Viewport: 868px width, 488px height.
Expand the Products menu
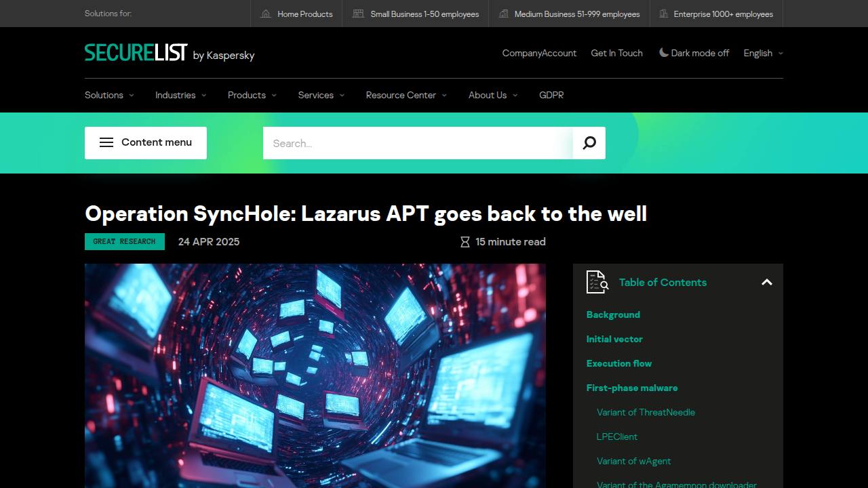pos(252,95)
